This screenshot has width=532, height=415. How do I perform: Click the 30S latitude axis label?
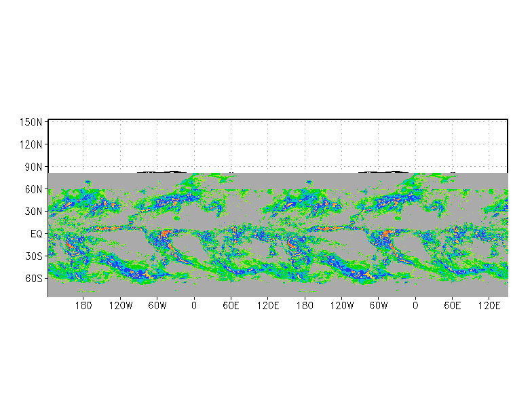pos(34,256)
